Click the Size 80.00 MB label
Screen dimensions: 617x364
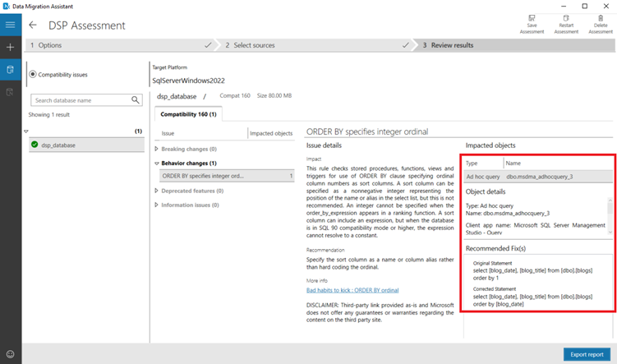(274, 95)
